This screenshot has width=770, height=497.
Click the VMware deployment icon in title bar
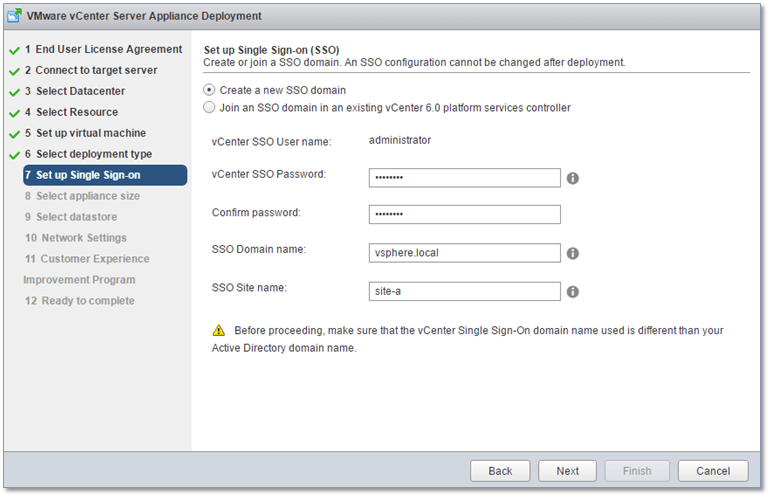(14, 16)
